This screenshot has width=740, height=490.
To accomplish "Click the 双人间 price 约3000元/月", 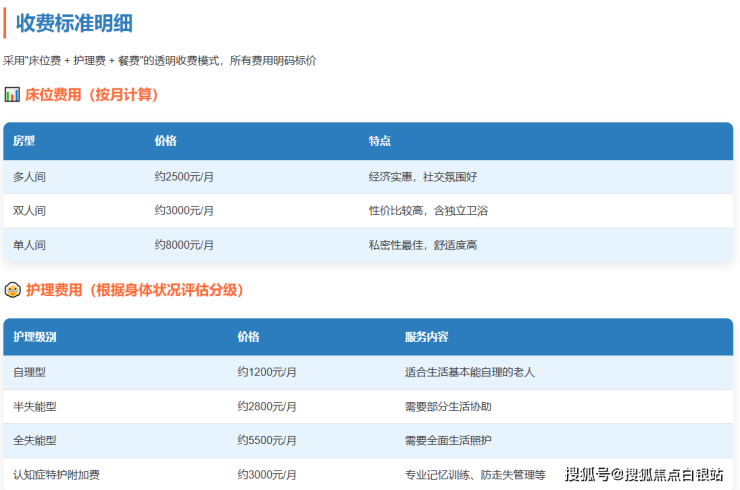I will 184,211.
